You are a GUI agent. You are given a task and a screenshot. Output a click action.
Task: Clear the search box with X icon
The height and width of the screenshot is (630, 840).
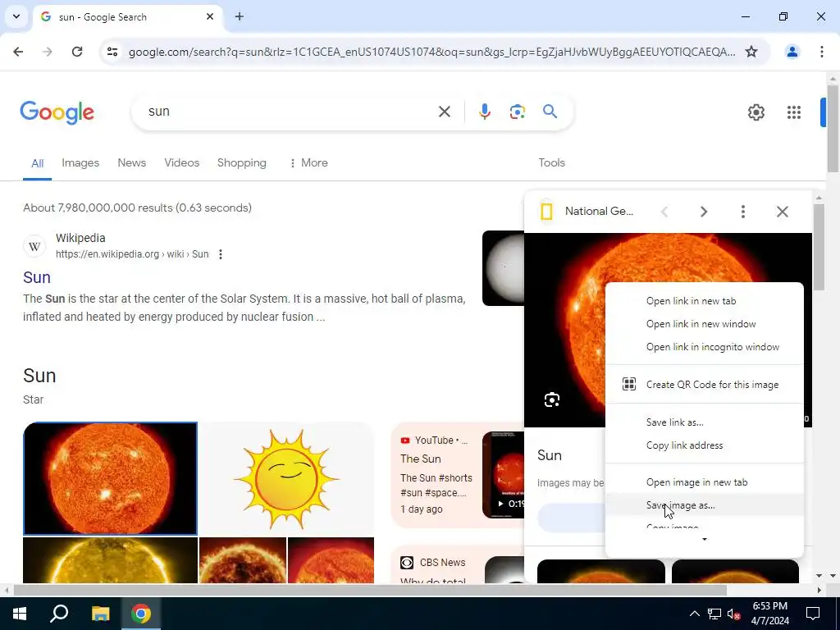(x=444, y=112)
